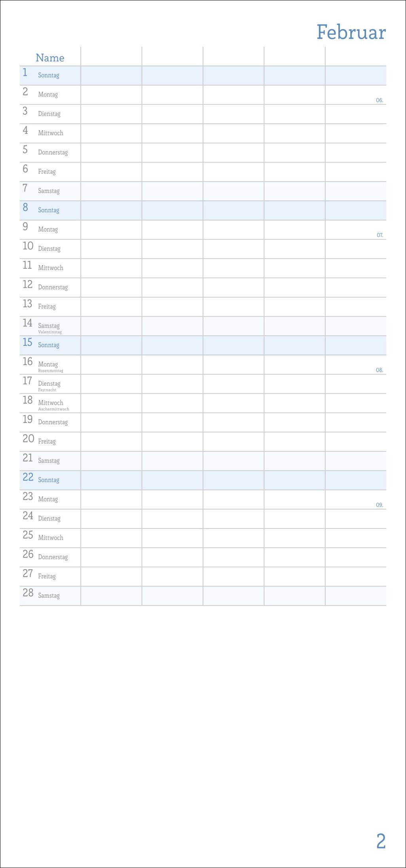Select the 14 Samstag Valentinstag entry
406x868 pixels.
click(49, 326)
